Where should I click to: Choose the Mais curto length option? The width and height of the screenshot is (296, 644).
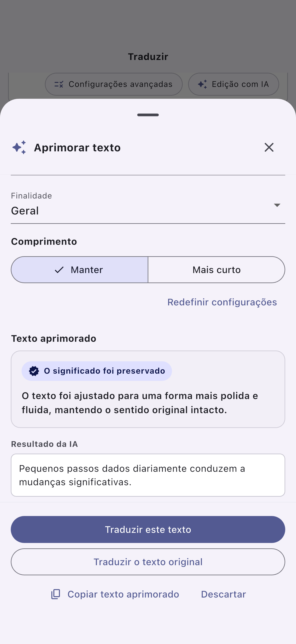pyautogui.click(x=216, y=270)
